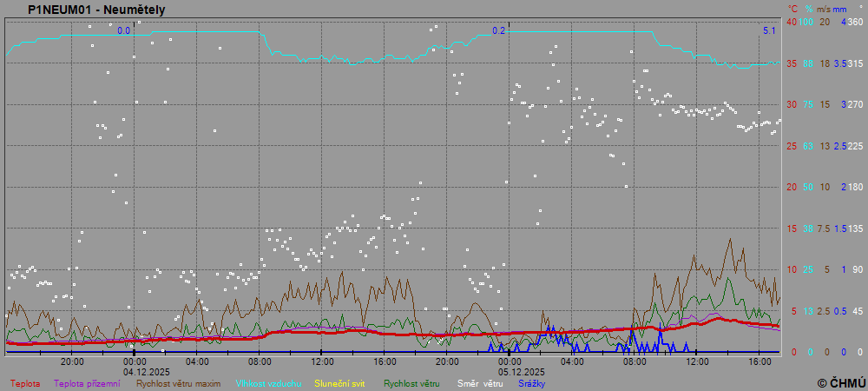Viewport: 868px width, 391px height.
Task: Click the 0.0 precipitation total label
Action: click(123, 31)
